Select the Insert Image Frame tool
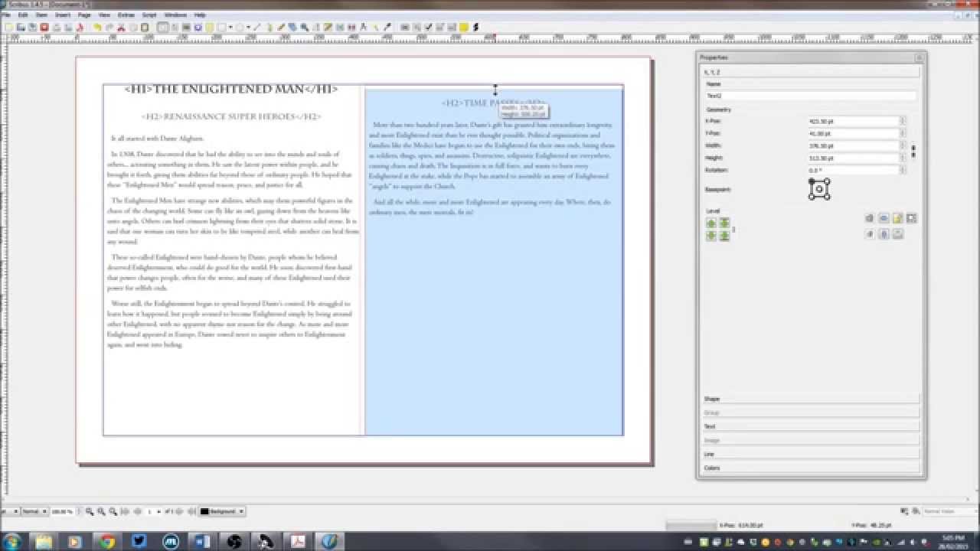 pyautogui.click(x=186, y=27)
